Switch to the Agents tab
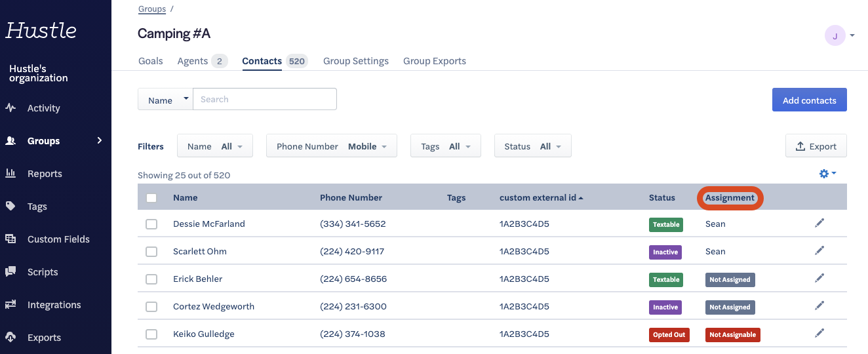 tap(203, 61)
